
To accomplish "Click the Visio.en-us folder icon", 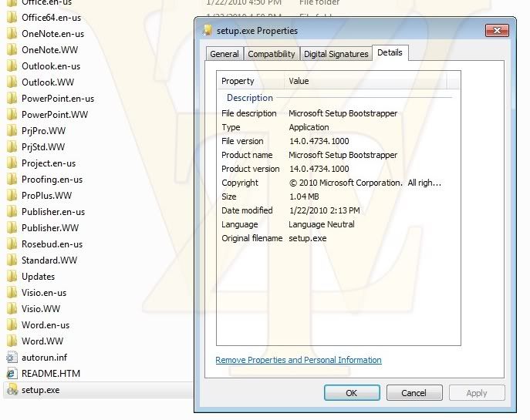I will (x=12, y=293).
